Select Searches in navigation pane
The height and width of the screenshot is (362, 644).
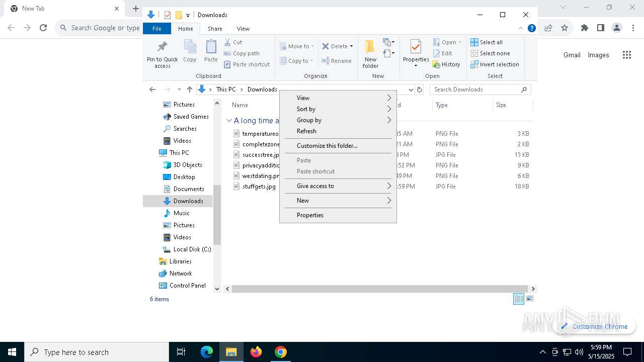point(180,129)
